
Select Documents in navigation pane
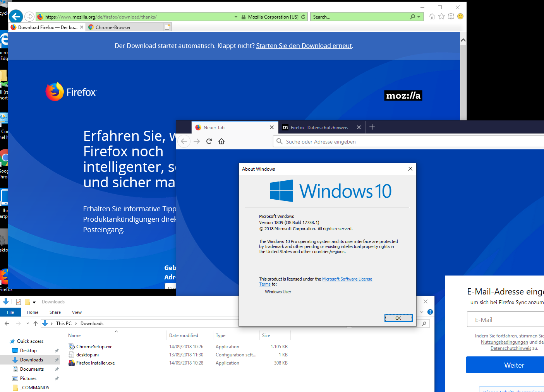32,369
